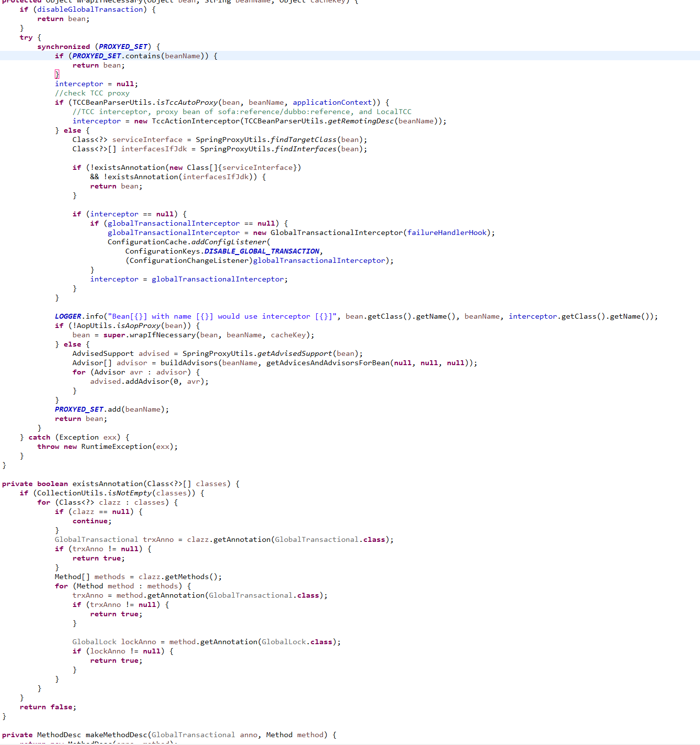Select the 'isTccAutoProxy' method call
The width and height of the screenshot is (700, 745).
[187, 102]
